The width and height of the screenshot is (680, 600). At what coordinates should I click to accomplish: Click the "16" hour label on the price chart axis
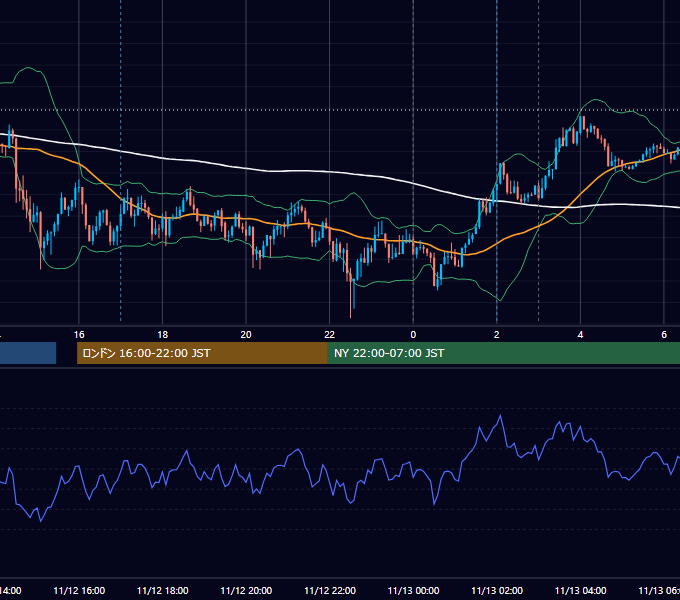(x=79, y=335)
